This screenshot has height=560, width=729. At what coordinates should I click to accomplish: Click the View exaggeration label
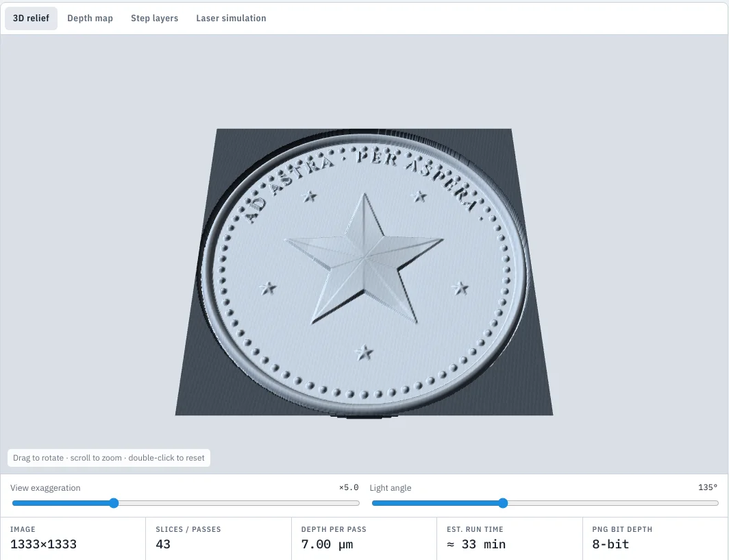(x=45, y=488)
